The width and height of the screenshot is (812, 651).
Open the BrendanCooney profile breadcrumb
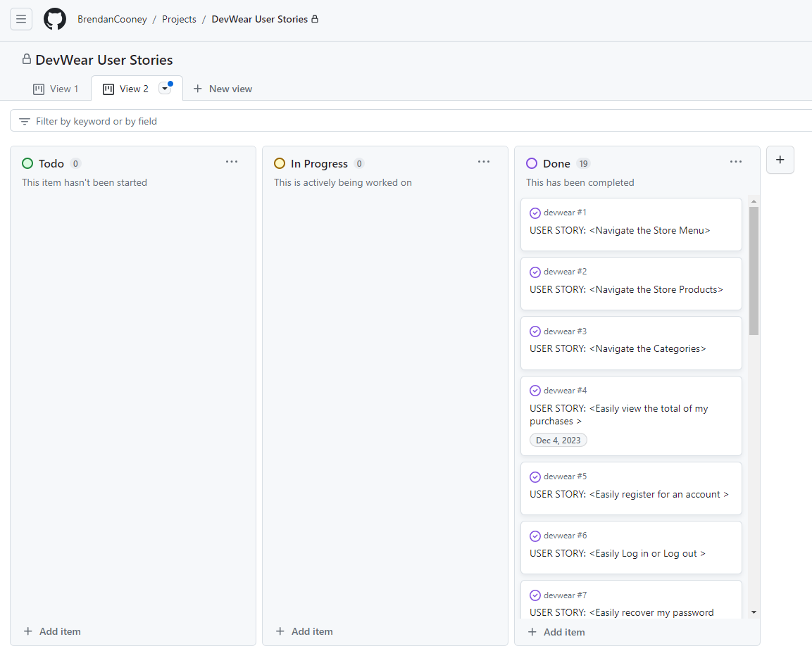coord(113,19)
